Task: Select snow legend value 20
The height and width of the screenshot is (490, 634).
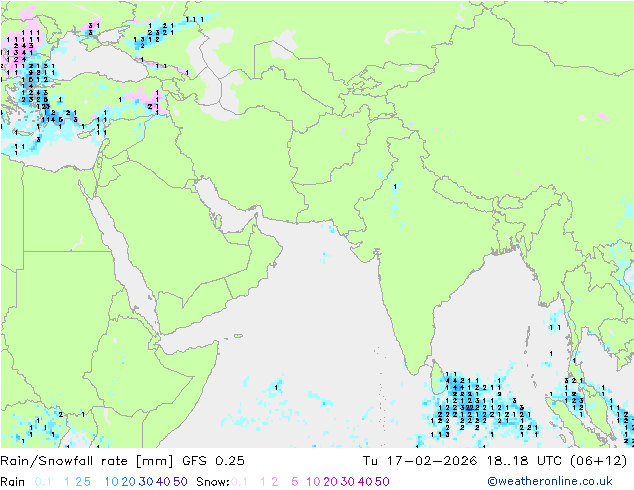Action: 330,482
